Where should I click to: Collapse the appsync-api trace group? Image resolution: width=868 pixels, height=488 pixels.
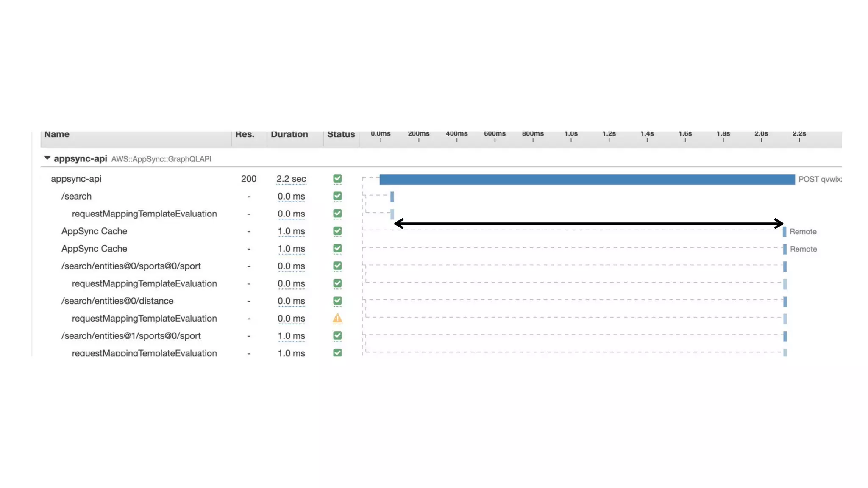coord(47,158)
